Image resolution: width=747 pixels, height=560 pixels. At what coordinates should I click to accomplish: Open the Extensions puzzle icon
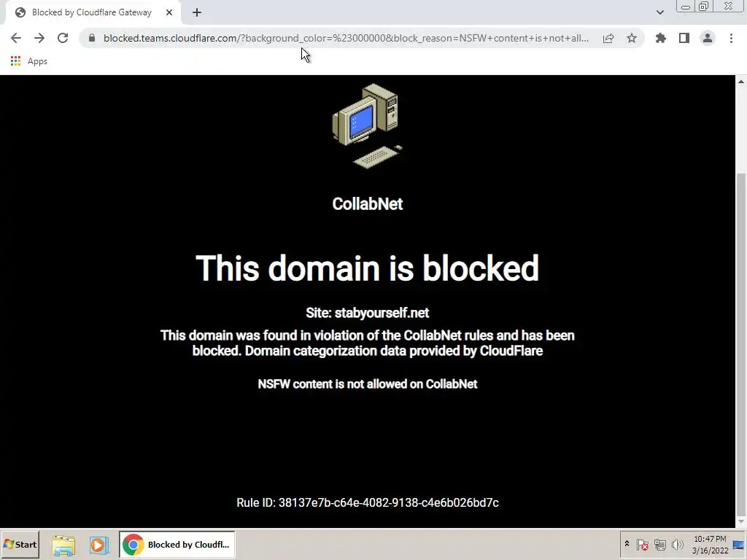pyautogui.click(x=661, y=38)
